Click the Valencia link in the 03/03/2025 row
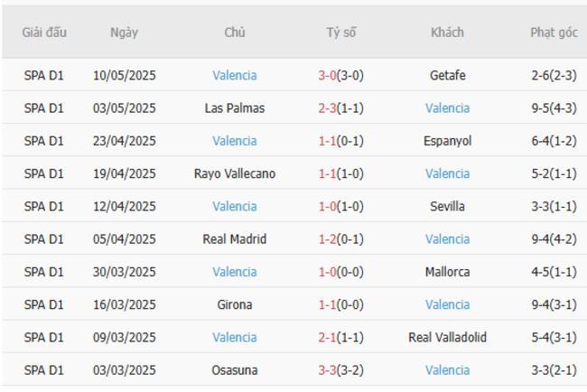The height and width of the screenshot is (392, 587). (448, 370)
